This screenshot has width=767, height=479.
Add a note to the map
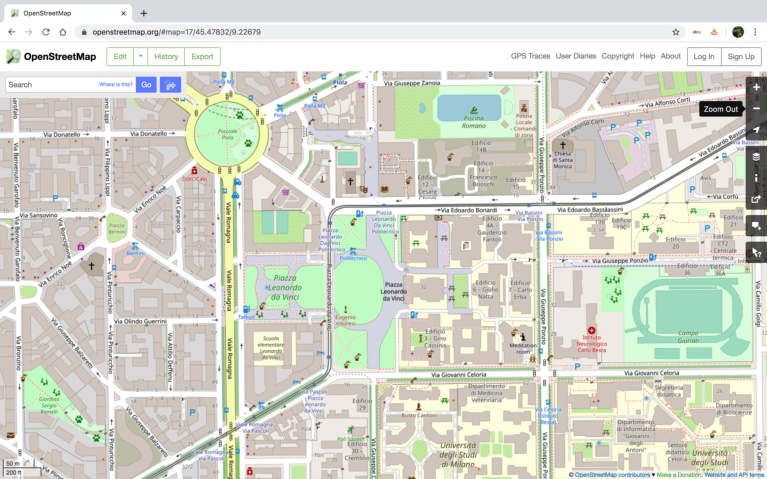point(756,226)
